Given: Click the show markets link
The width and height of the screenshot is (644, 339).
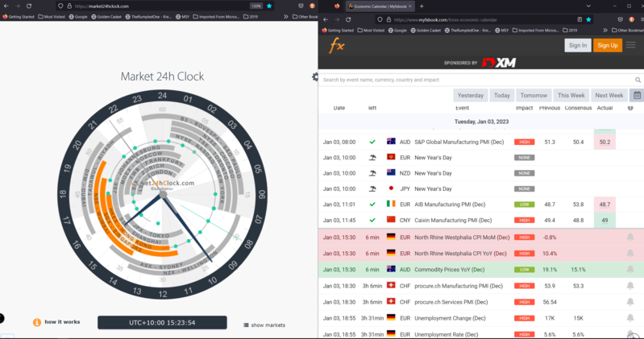Looking at the screenshot, I should (x=264, y=325).
